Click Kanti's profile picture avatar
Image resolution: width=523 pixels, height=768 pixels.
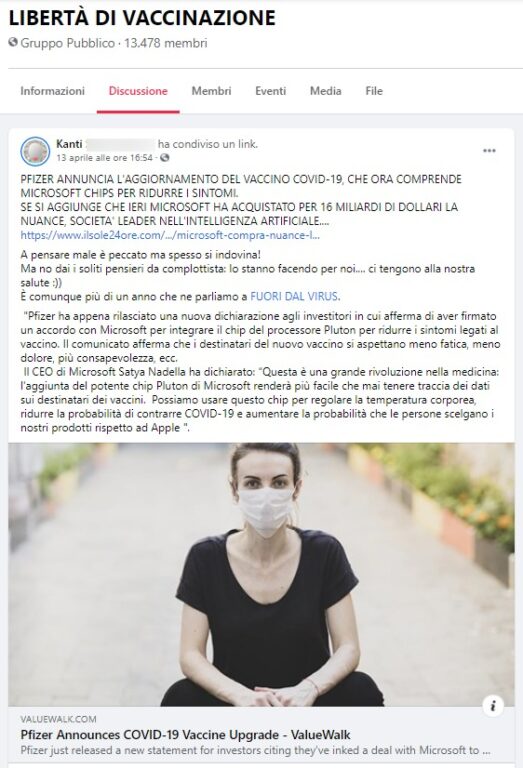click(35, 151)
